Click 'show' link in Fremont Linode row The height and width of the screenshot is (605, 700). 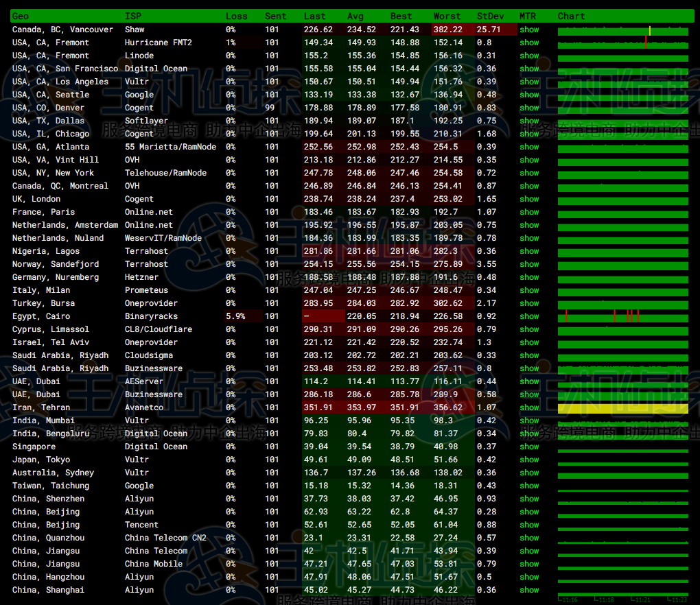point(529,56)
